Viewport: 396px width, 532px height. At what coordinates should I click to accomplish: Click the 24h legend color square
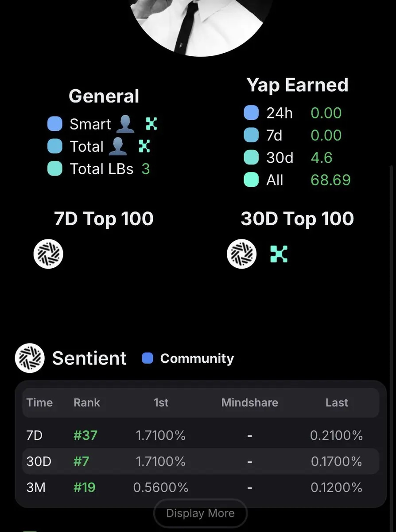pos(251,113)
